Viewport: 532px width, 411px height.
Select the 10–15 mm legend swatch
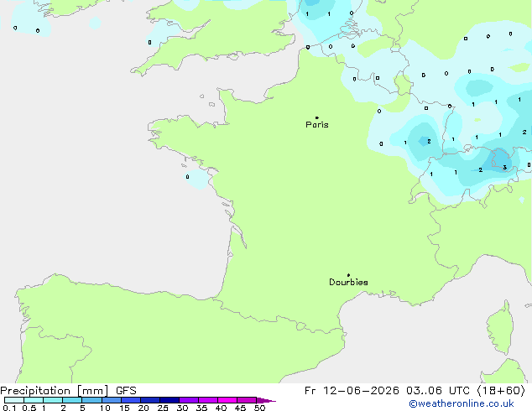tap(112, 400)
